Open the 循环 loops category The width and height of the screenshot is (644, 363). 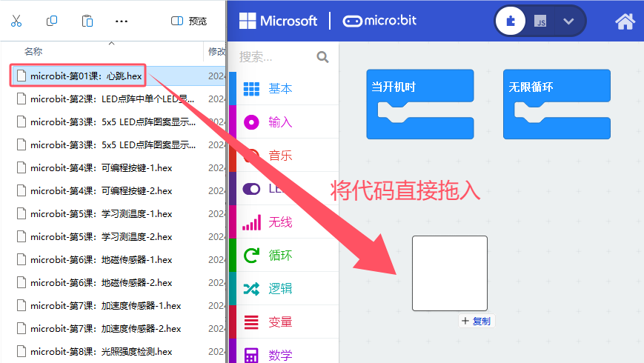coord(284,256)
